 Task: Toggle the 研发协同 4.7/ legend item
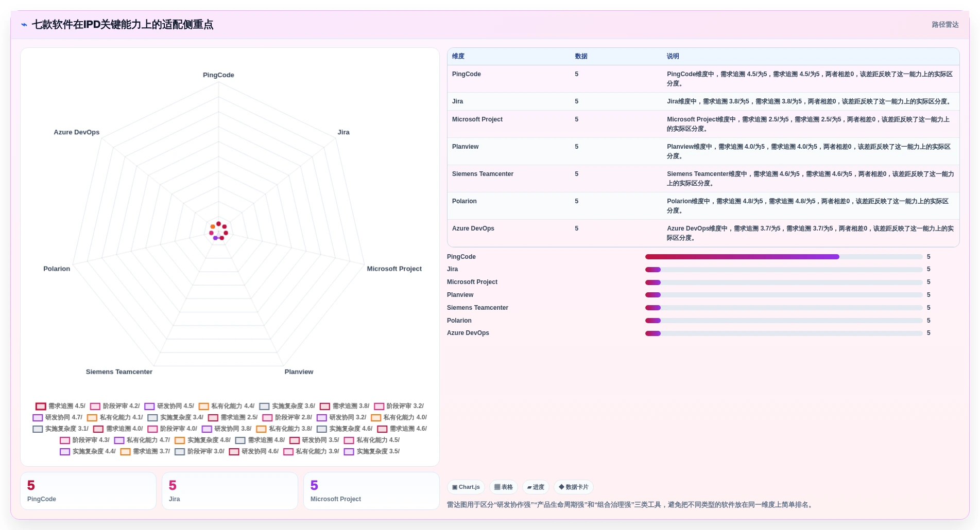[58, 417]
